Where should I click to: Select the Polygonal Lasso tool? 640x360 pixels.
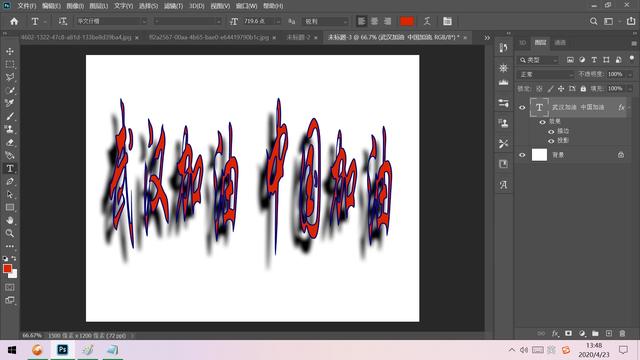click(x=10, y=77)
